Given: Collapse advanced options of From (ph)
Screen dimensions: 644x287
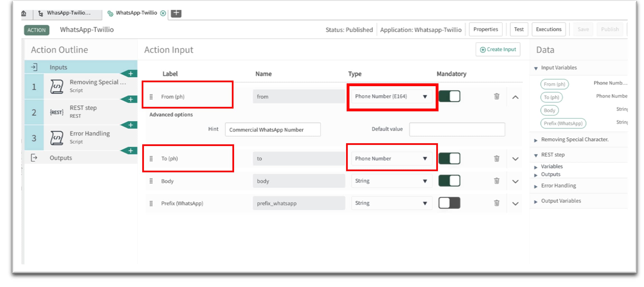Looking at the screenshot, I should click(515, 97).
